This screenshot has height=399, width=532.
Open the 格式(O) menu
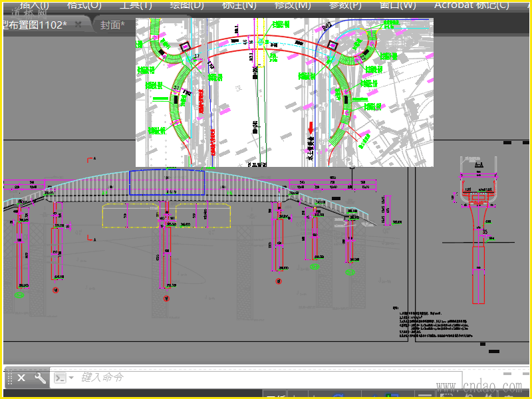[x=85, y=5]
